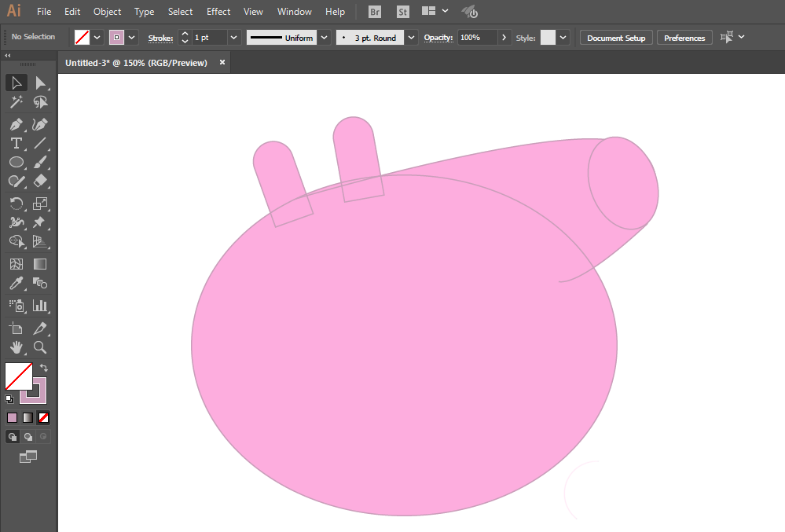
Task: Select the Hand tool
Action: point(17,347)
